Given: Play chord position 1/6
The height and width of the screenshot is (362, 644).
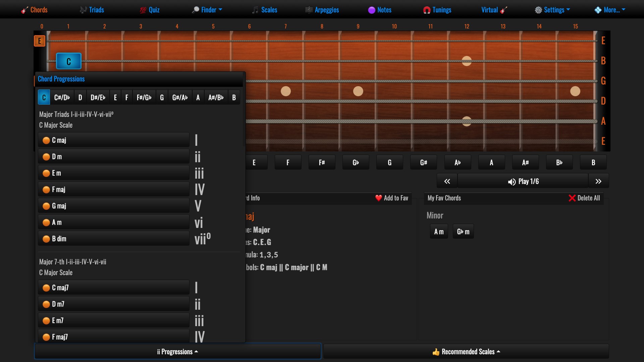Looking at the screenshot, I should coord(523,181).
